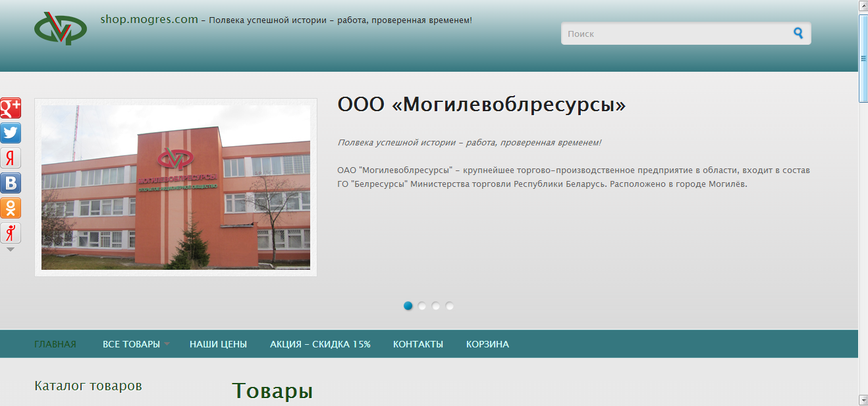Open the ГЛАВНАЯ menu item
The image size is (868, 406).
click(55, 344)
